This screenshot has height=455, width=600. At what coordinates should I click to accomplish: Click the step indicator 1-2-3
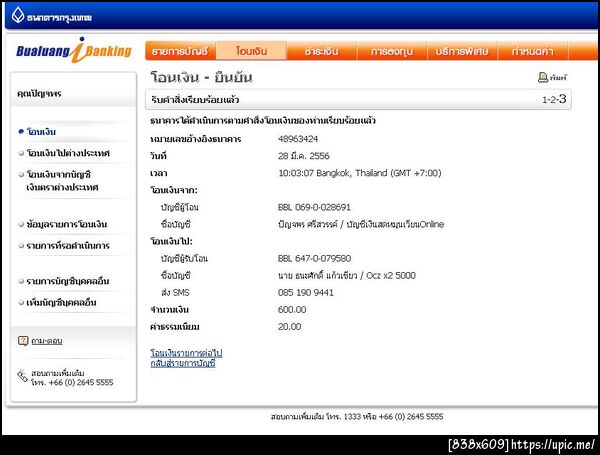pos(554,99)
